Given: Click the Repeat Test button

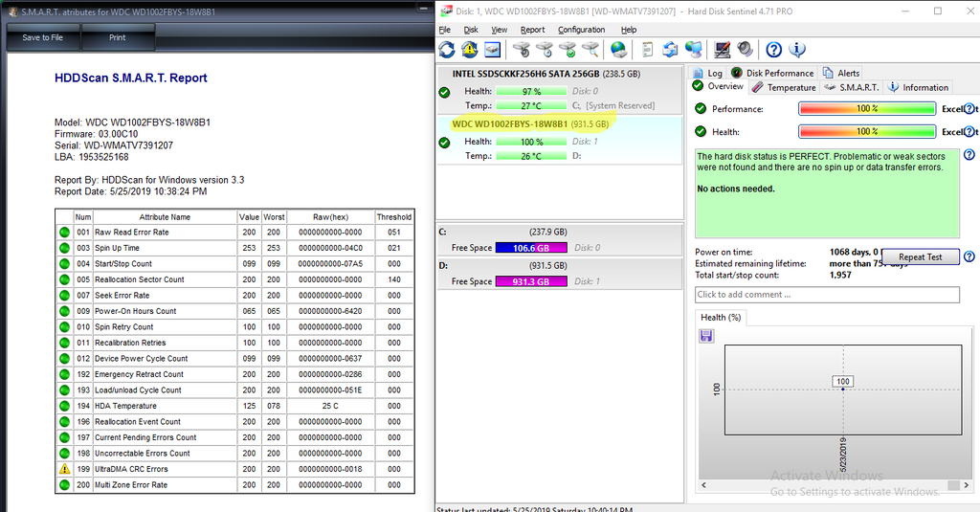Looking at the screenshot, I should [920, 256].
